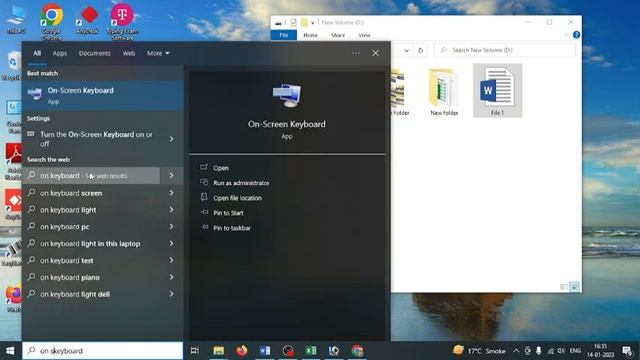Select suggestion on keyboard light in this laptop
Screen dimensions: 640x360
click(90, 243)
